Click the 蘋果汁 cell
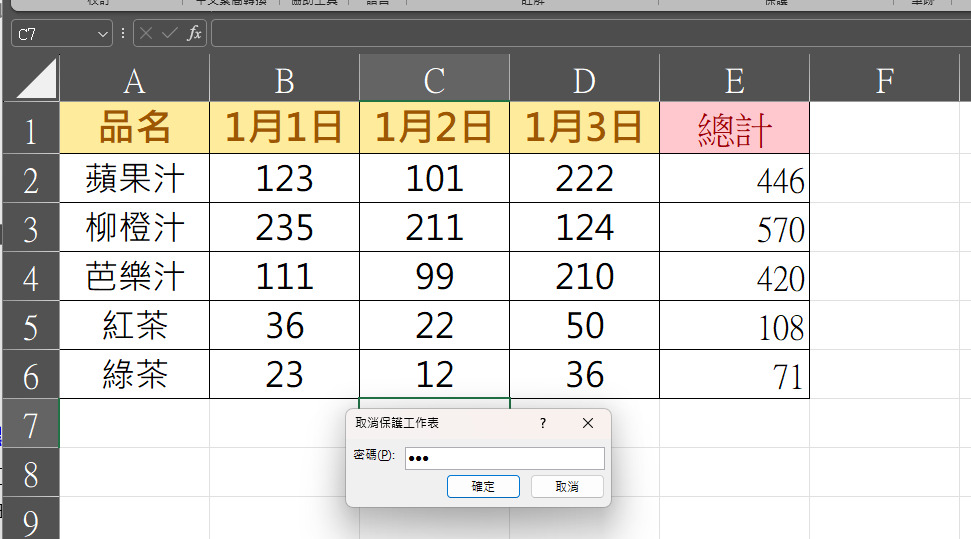Image resolution: width=971 pixels, height=539 pixels. click(134, 178)
